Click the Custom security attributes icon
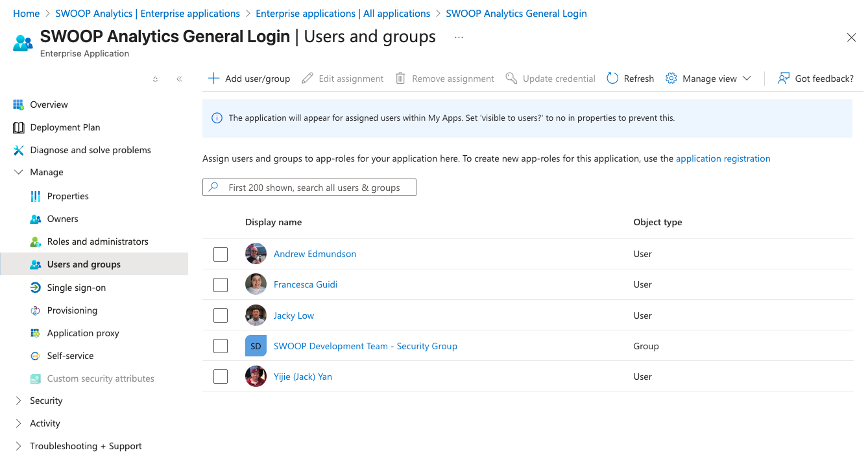 36,378
